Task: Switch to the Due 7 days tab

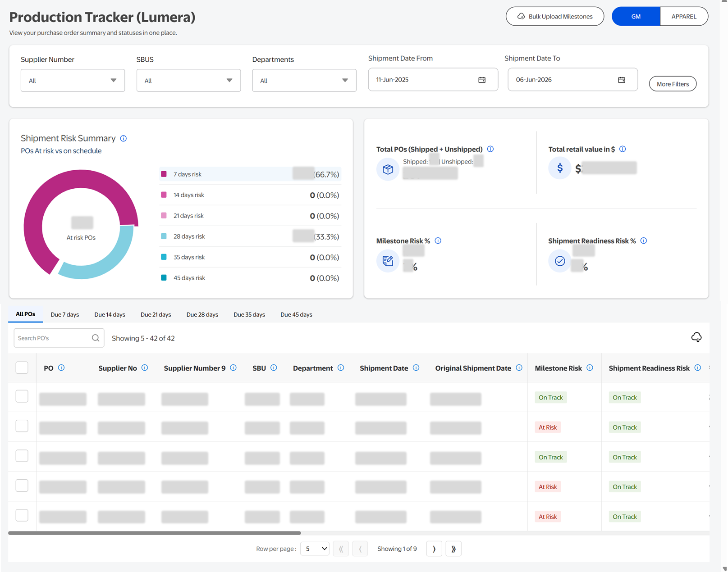Action: (x=64, y=314)
